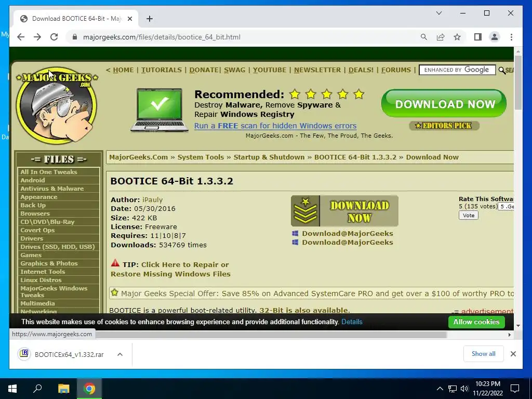Select Graphics & Photos category

point(49,263)
